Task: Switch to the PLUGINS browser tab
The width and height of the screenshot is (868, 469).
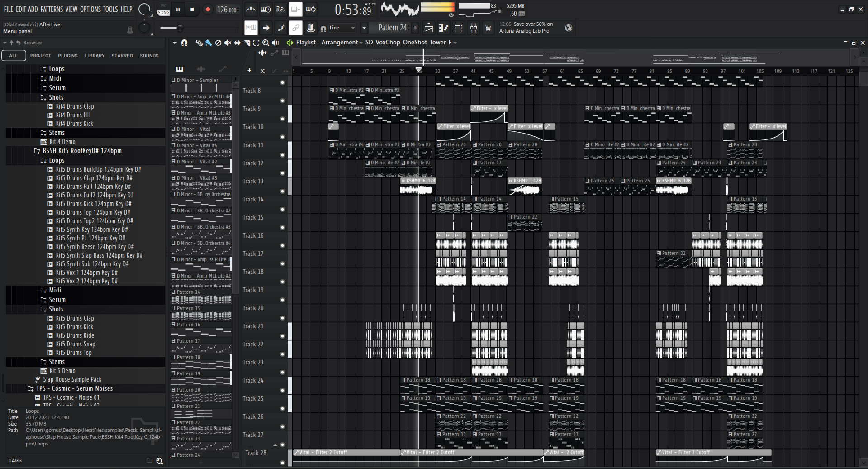Action: (68, 56)
